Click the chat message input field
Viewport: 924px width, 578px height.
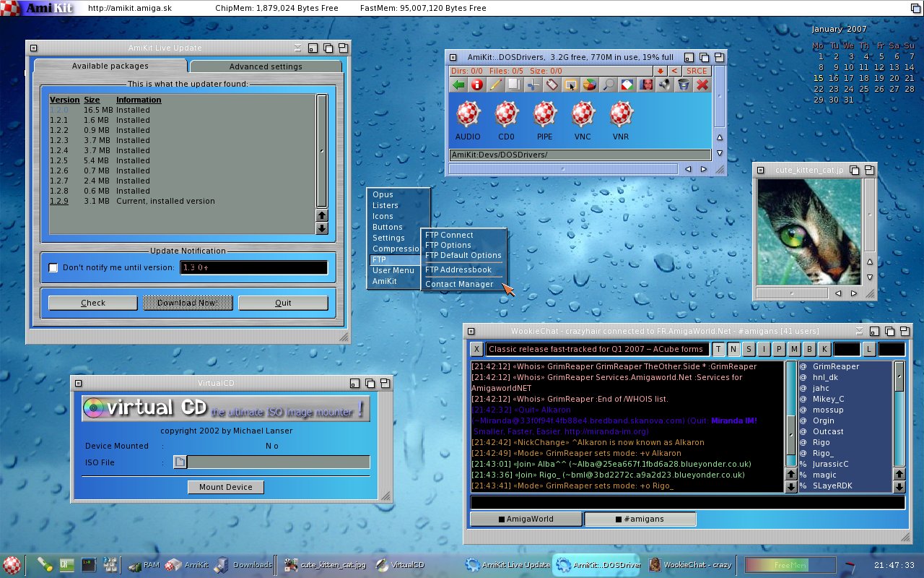click(x=687, y=502)
